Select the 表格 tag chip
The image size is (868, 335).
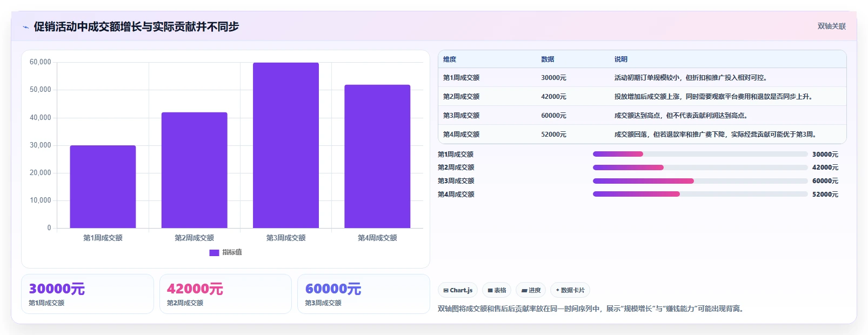(497, 290)
